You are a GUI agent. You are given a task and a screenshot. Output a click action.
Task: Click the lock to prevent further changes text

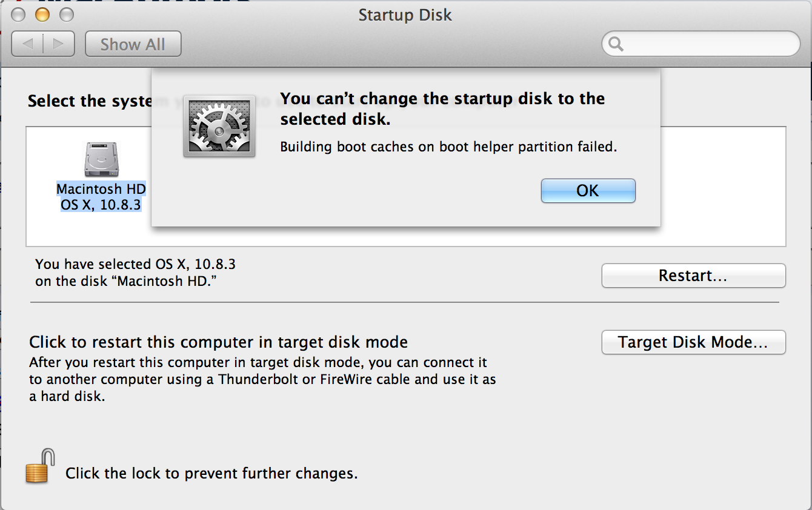[211, 473]
